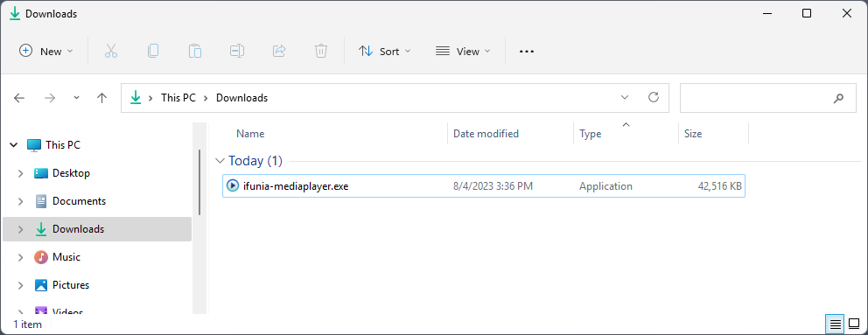Viewport: 868px width, 335px height.
Task: Click the navigation pane scrollbar
Action: pos(199,183)
